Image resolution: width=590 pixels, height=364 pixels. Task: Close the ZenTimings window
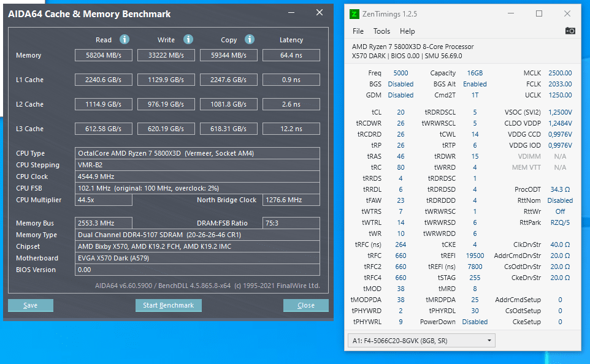(567, 13)
